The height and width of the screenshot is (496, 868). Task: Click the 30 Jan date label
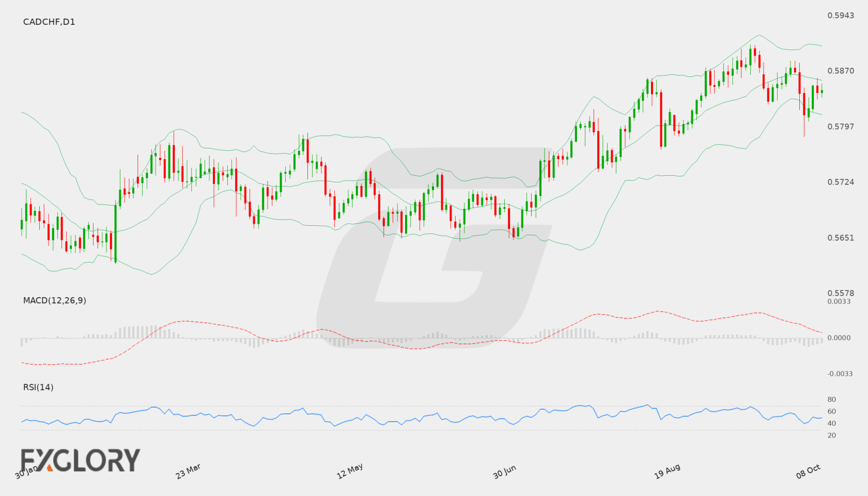tap(27, 471)
